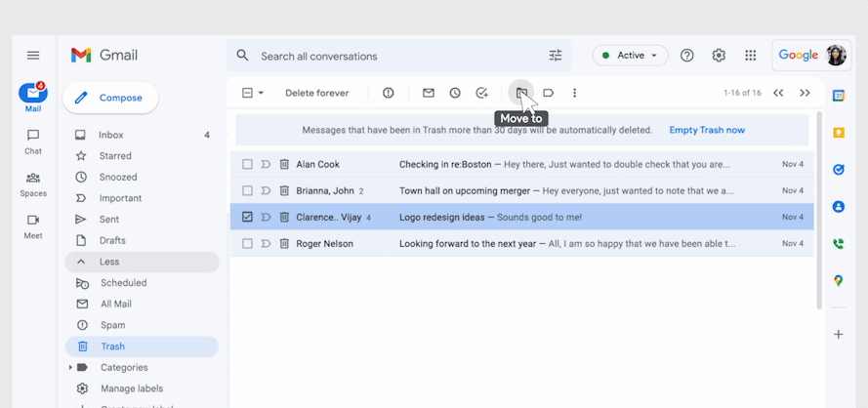Click the Report spam icon in toolbar

click(x=389, y=93)
